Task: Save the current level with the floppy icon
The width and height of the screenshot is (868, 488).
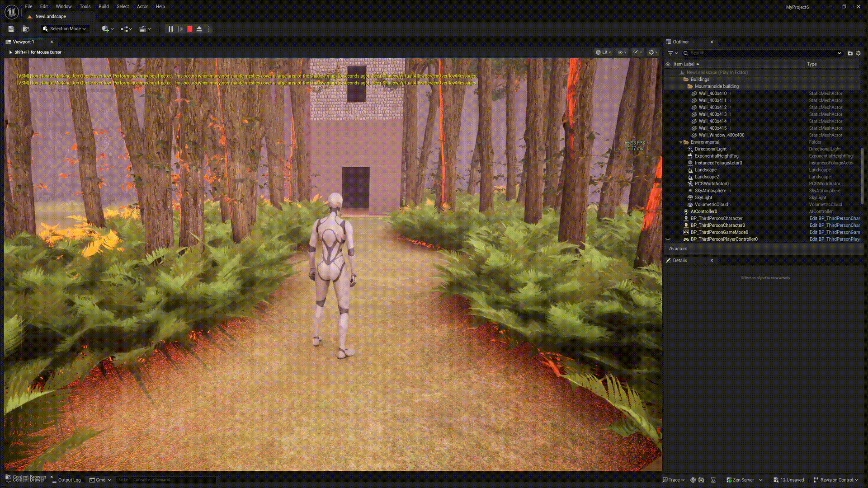Action: click(x=11, y=29)
